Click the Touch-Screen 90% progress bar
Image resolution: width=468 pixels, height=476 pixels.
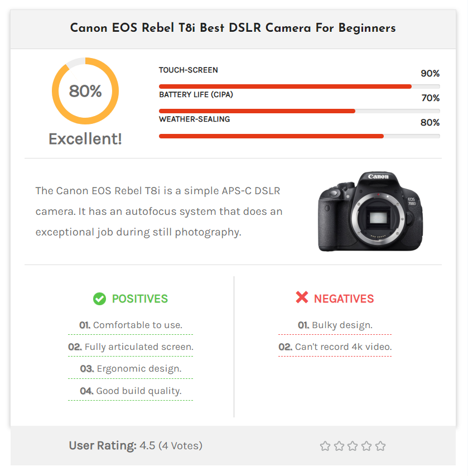coord(299,86)
